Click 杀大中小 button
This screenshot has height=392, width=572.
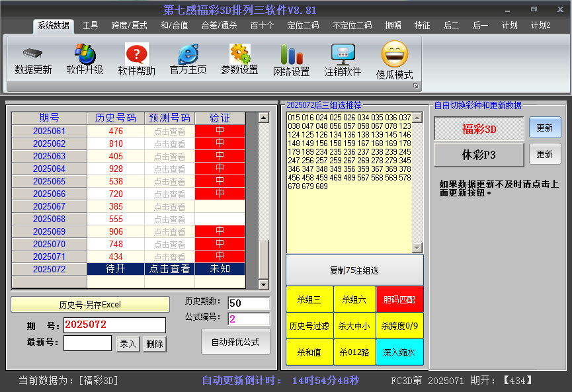click(354, 326)
